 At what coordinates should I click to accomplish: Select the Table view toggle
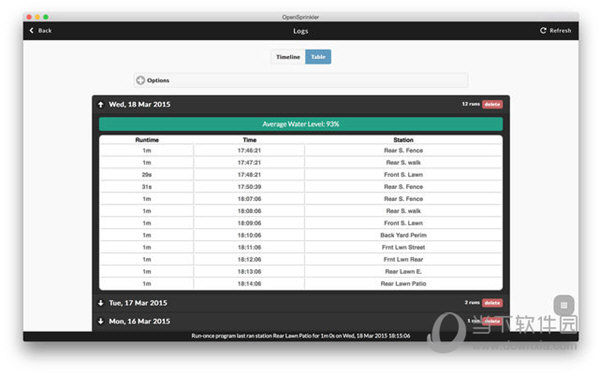coord(318,57)
